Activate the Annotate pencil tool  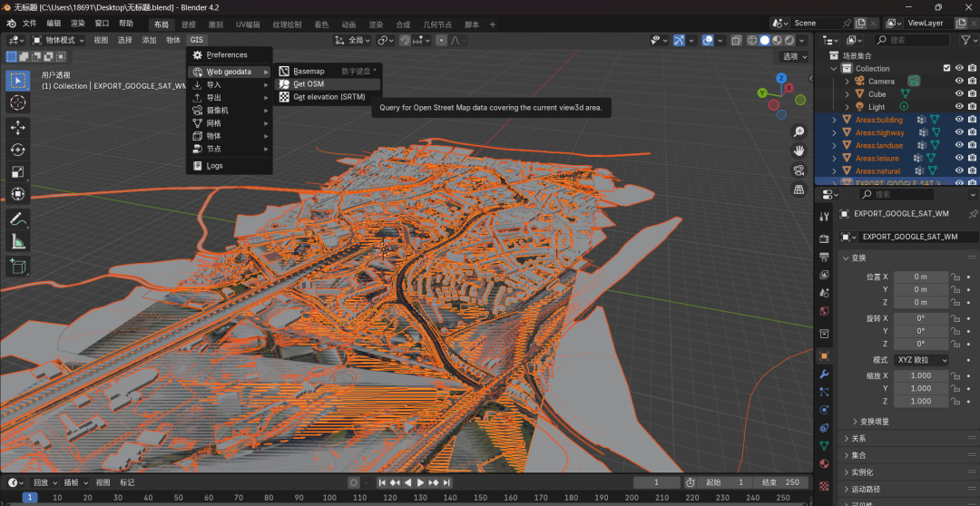click(x=17, y=219)
